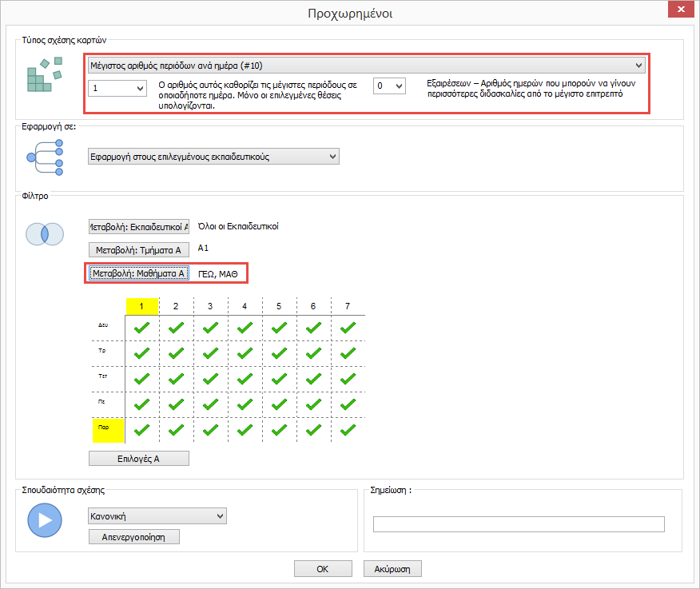Click the blue play circle icon

coord(45,520)
